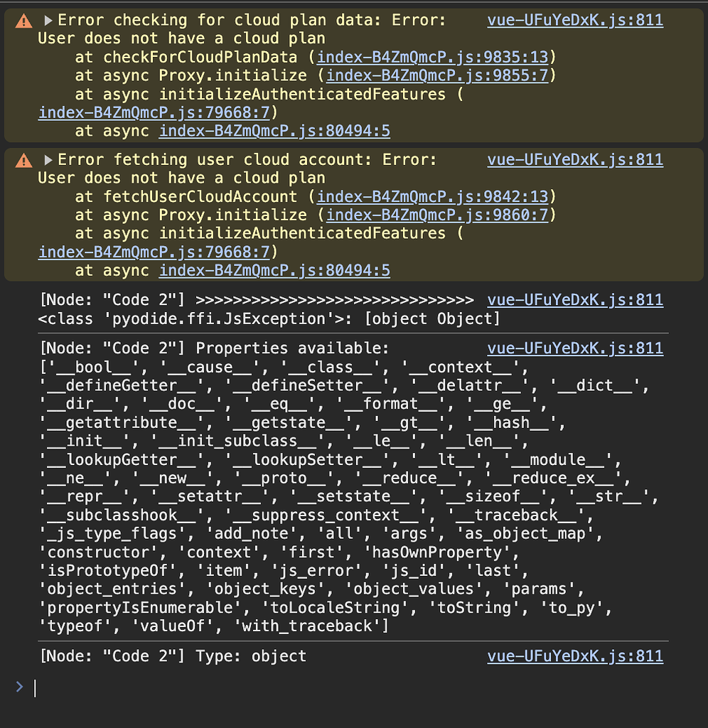Click the warning triangle on second error
The height and width of the screenshot is (728, 708).
pyautogui.click(x=23, y=160)
